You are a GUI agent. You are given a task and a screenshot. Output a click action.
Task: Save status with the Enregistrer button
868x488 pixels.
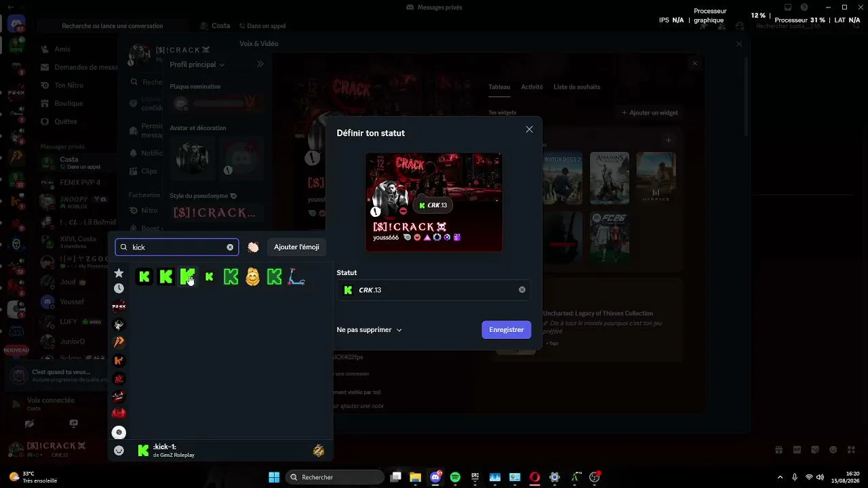click(507, 330)
